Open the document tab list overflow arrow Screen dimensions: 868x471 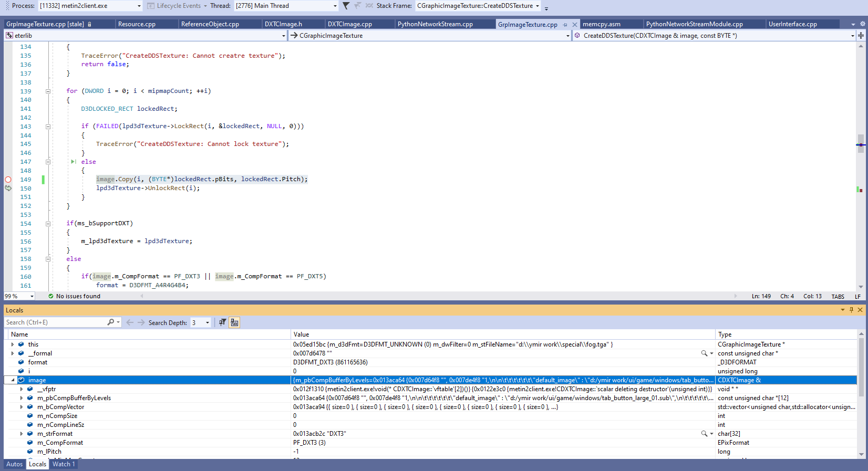853,24
